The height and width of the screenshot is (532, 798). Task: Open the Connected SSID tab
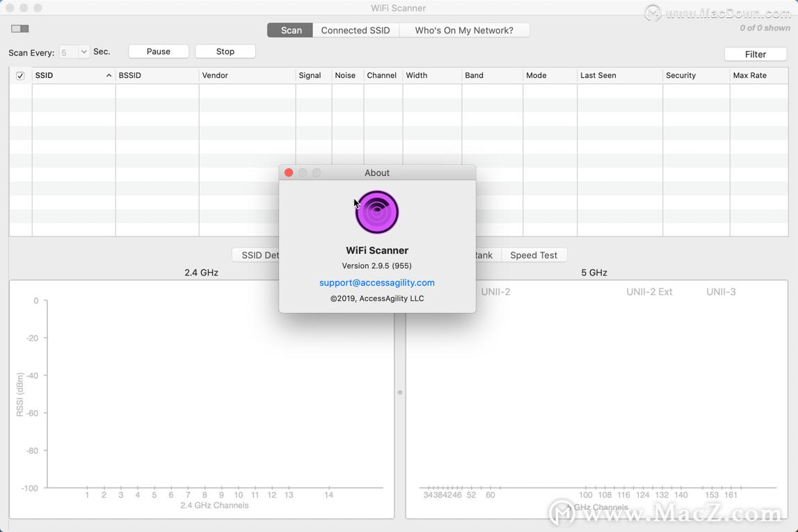point(356,31)
